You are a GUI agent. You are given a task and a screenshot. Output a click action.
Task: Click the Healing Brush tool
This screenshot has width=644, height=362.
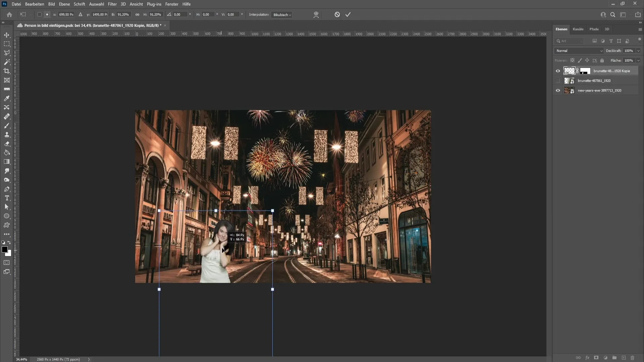(x=7, y=116)
